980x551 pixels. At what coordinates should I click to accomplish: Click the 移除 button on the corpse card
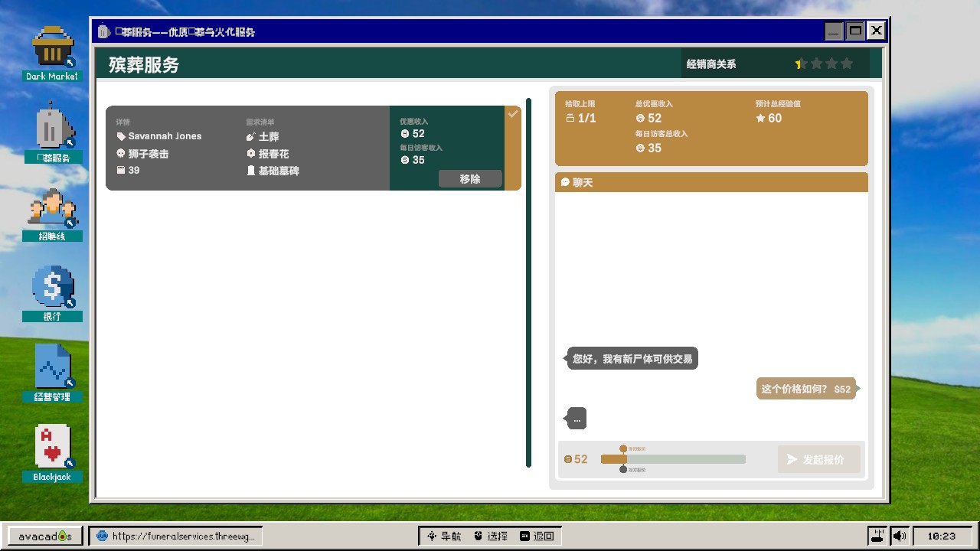(470, 178)
